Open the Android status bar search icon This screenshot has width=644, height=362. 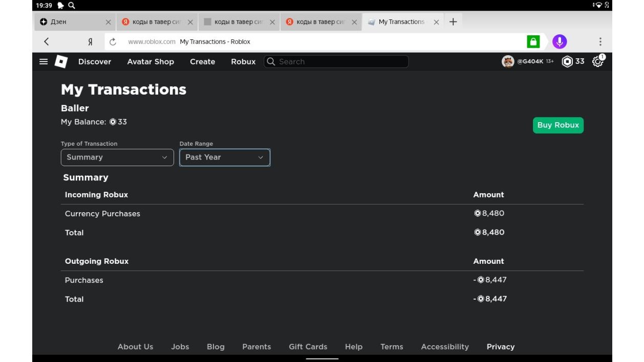click(x=72, y=5)
